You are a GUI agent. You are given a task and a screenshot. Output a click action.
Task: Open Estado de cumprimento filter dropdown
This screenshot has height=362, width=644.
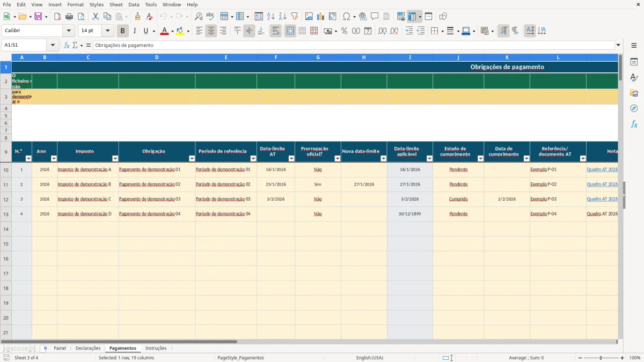tap(480, 158)
